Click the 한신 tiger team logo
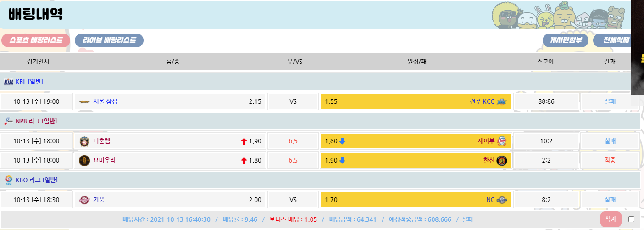The image size is (644, 230). pyautogui.click(x=502, y=161)
